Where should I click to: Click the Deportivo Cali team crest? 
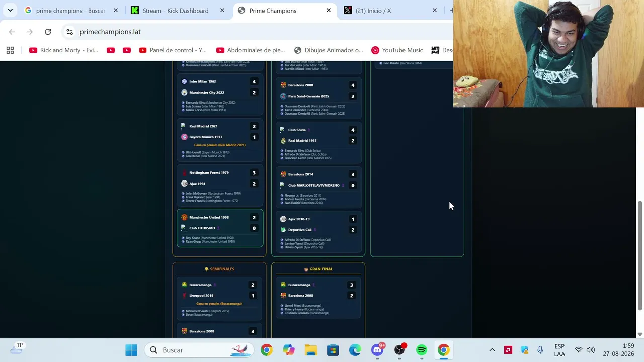pyautogui.click(x=283, y=230)
